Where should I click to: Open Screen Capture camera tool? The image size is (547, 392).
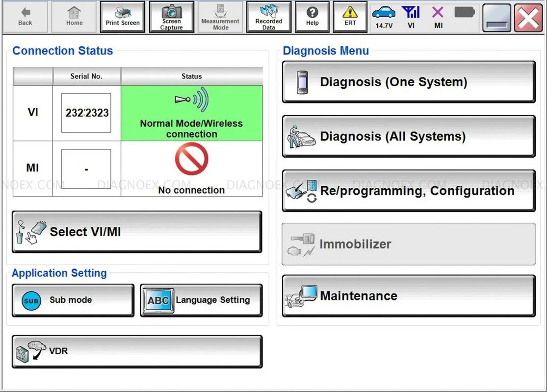point(171,17)
